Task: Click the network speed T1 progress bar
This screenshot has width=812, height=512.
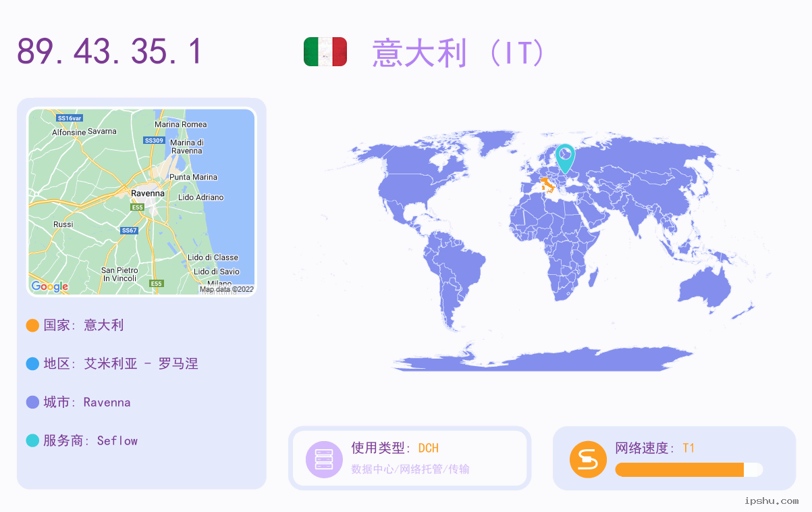Action: point(689,469)
